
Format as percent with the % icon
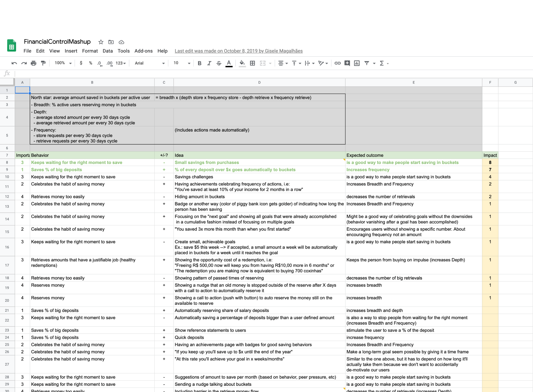click(91, 63)
